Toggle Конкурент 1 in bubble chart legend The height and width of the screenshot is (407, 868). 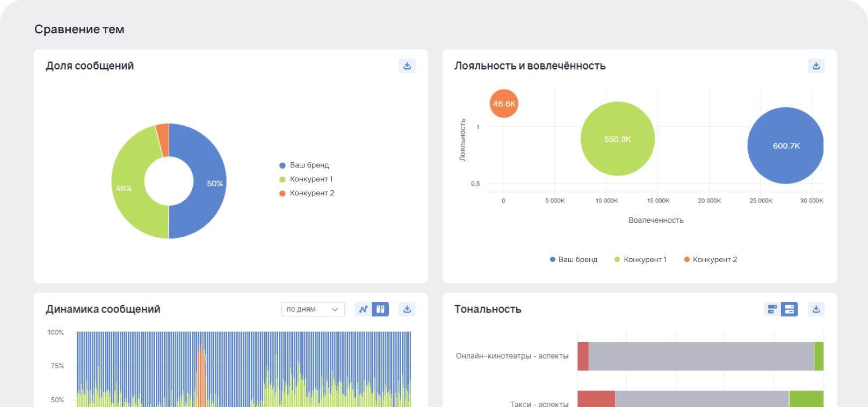(640, 259)
